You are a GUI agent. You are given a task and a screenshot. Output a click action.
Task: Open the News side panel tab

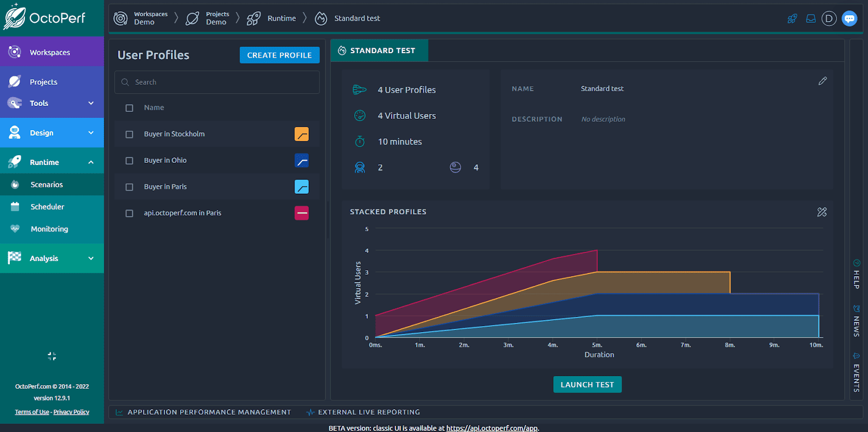[856, 321]
